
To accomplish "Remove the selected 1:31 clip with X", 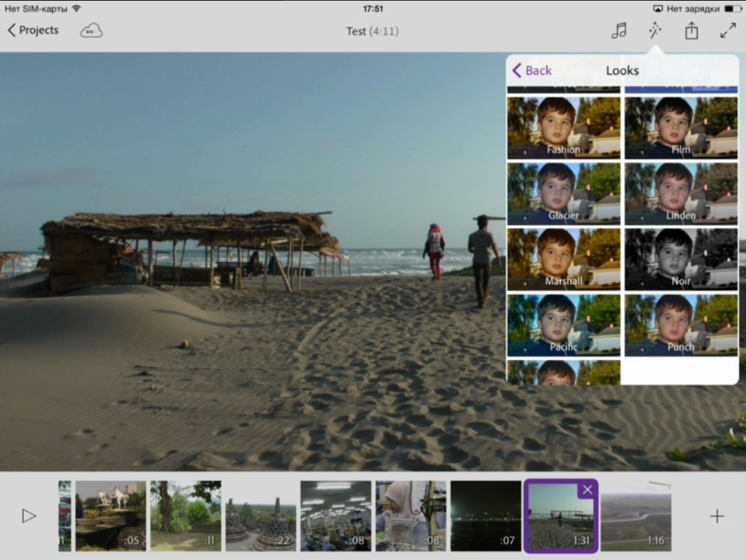I will (x=587, y=490).
